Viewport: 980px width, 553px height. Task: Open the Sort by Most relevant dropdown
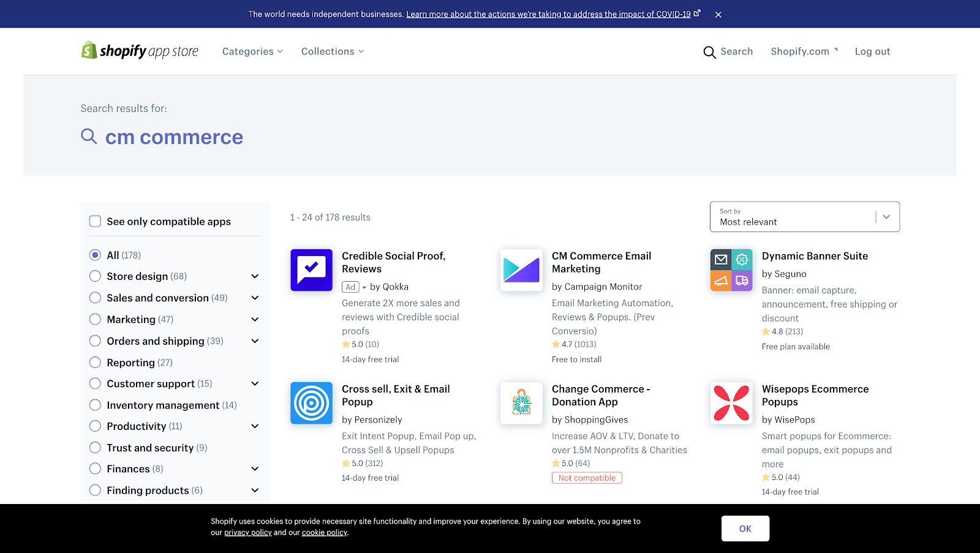(x=805, y=217)
